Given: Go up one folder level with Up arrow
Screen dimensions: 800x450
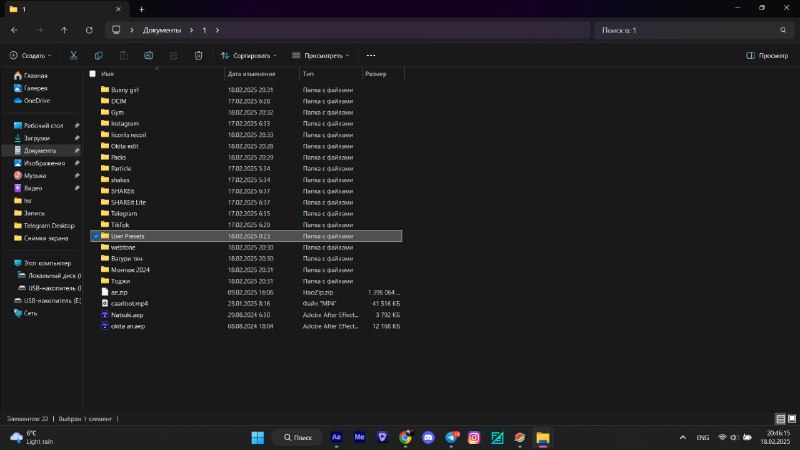Looking at the screenshot, I should coord(64,30).
